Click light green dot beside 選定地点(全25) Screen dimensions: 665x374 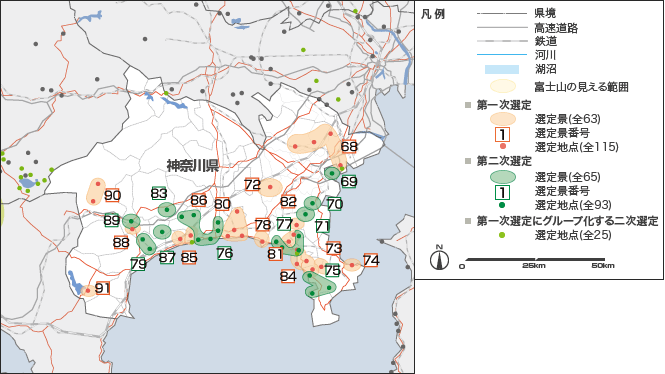(503, 234)
